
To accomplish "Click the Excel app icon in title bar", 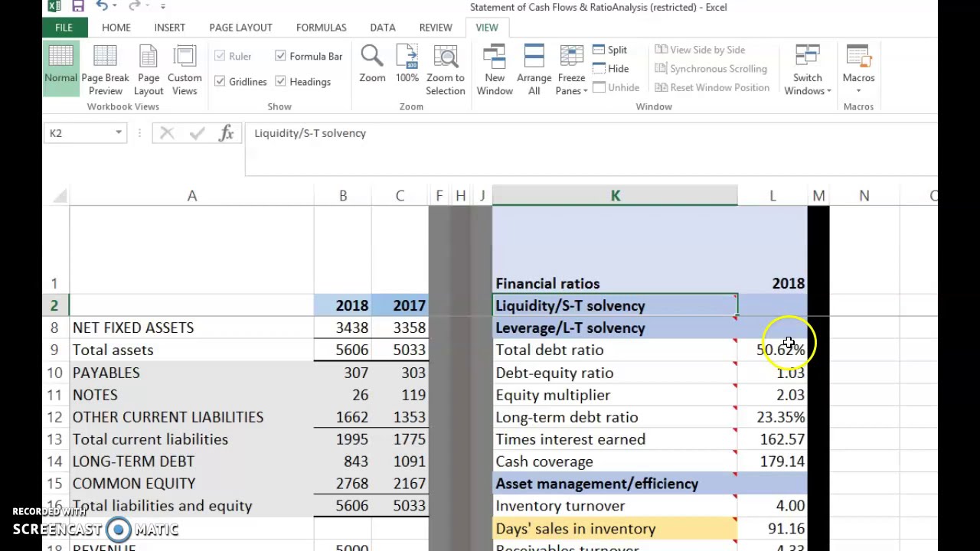I will click(54, 6).
